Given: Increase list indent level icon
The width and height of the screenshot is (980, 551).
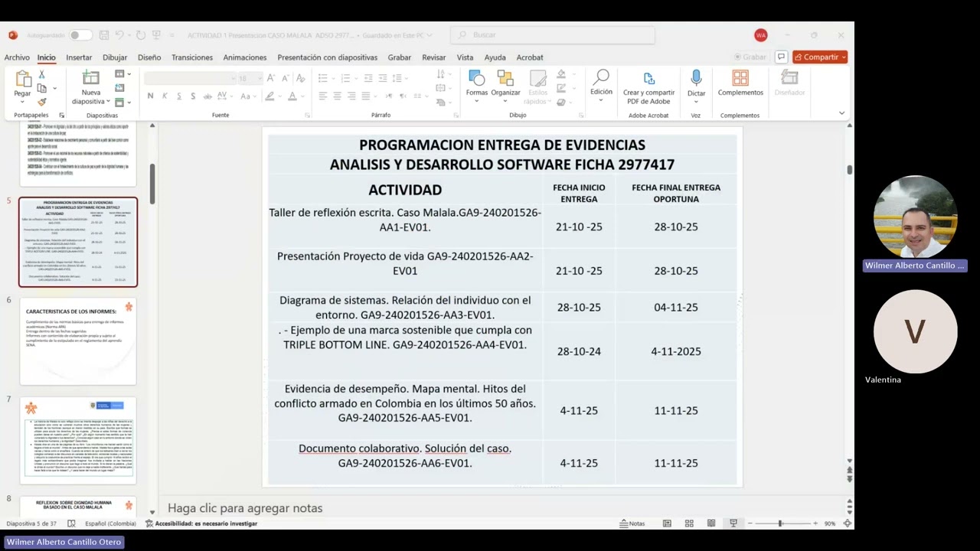Looking at the screenshot, I should [x=383, y=78].
